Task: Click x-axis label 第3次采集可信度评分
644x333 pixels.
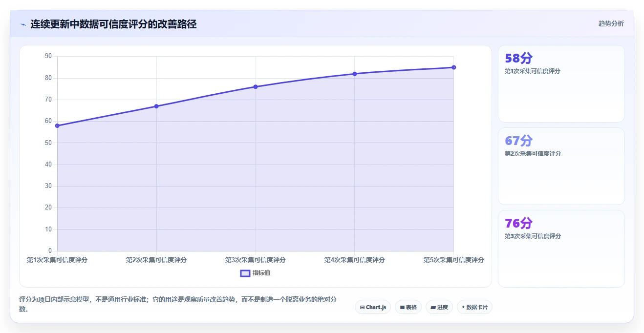Action: (256, 260)
